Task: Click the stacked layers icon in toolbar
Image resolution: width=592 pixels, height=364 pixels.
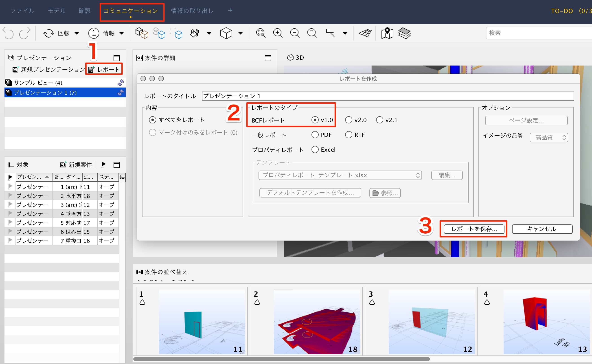Action: [x=404, y=33]
